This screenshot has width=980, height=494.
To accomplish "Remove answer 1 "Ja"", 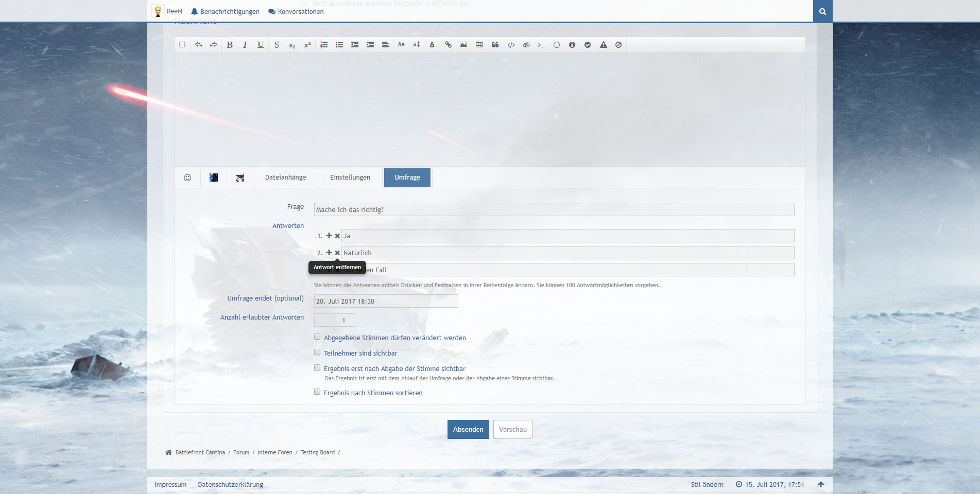I will click(x=337, y=236).
